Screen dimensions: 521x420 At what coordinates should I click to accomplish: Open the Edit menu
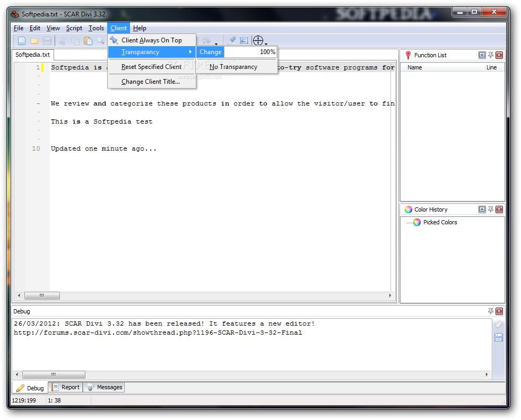pos(35,28)
